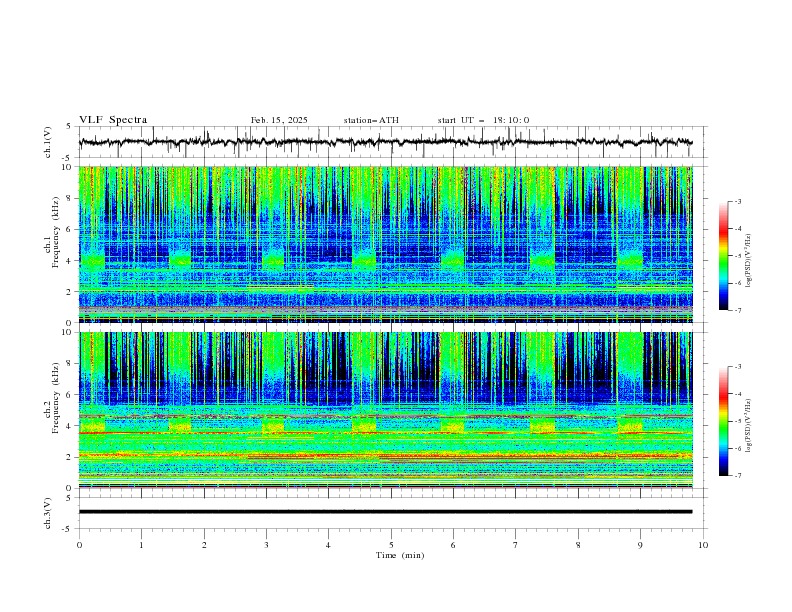Click time axis tick label "8"
792x612 pixels.
tap(578, 545)
